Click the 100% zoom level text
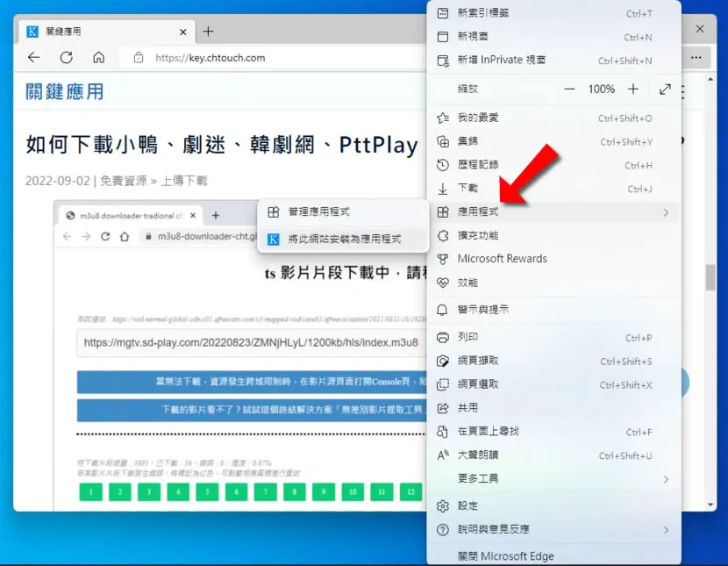 tap(601, 90)
